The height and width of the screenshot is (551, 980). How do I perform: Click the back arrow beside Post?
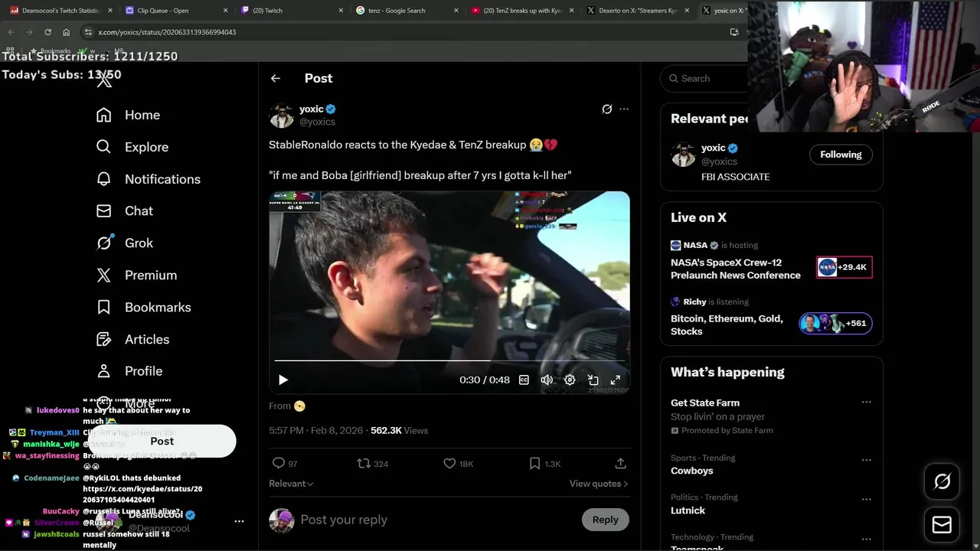(x=276, y=78)
